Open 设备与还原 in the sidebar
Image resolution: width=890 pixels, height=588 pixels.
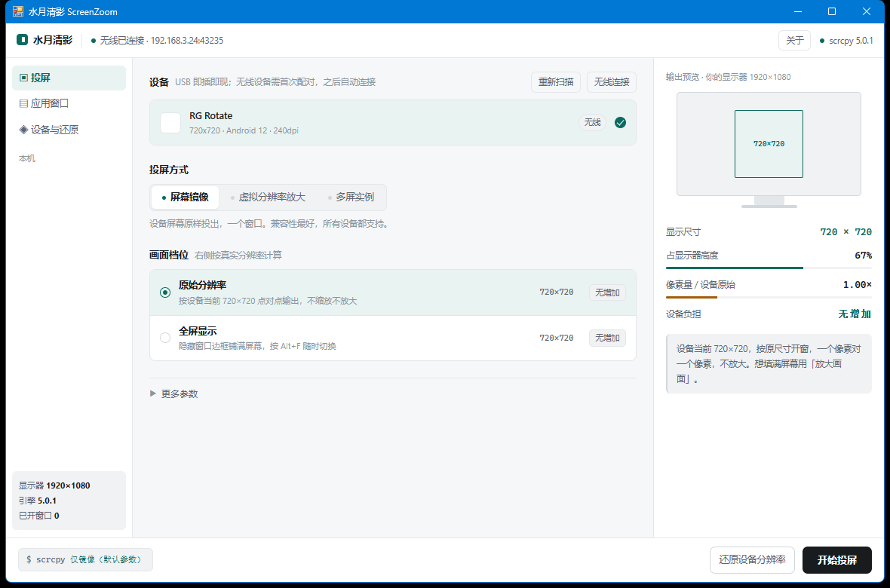pyautogui.click(x=69, y=130)
